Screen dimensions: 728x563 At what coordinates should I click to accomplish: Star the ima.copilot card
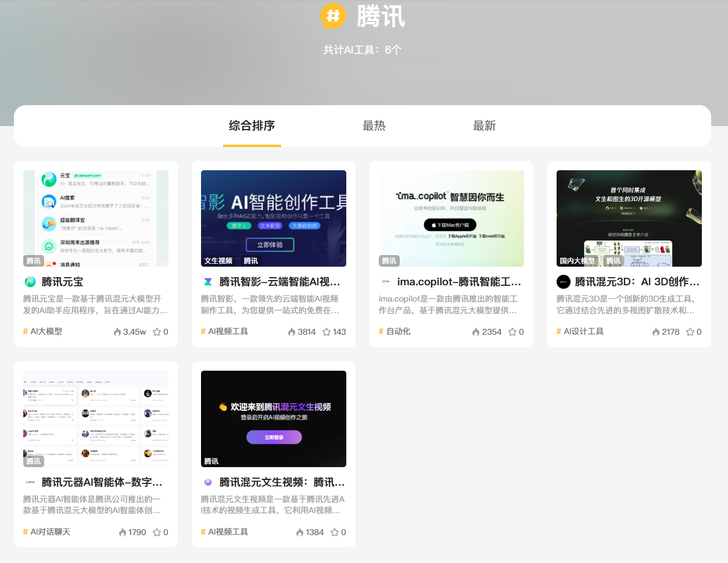[512, 332]
